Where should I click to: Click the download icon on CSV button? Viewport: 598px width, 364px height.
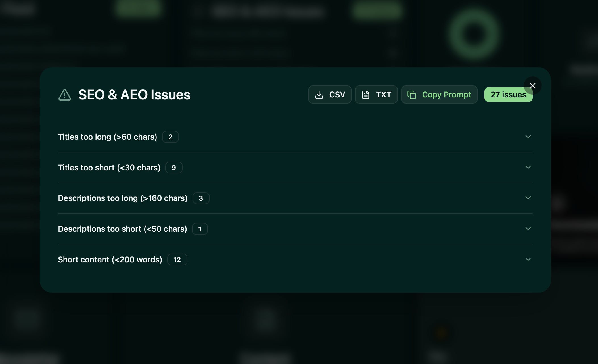click(x=319, y=95)
